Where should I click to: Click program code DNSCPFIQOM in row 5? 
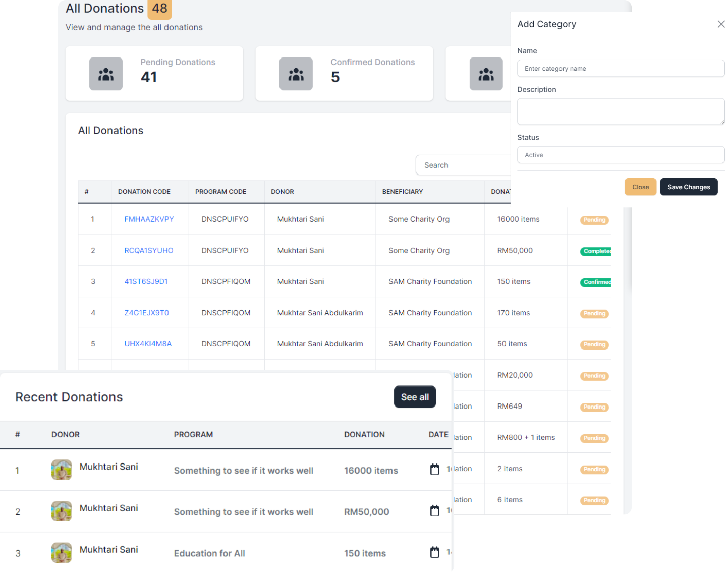tap(226, 344)
